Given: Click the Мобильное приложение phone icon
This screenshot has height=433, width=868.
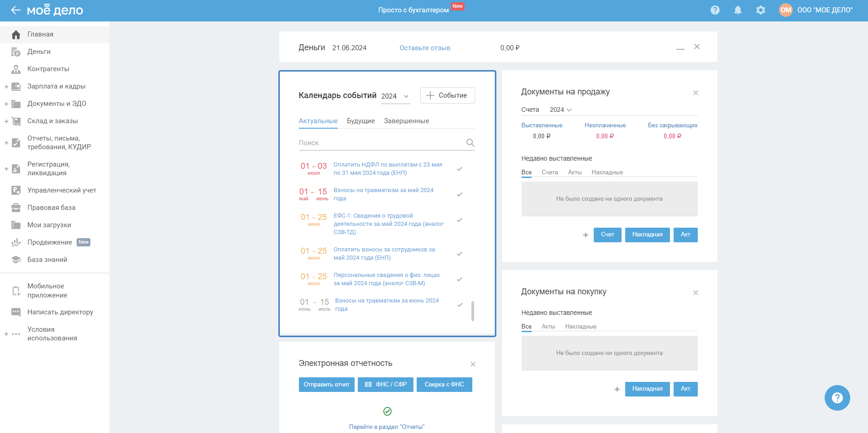Looking at the screenshot, I should [16, 291].
